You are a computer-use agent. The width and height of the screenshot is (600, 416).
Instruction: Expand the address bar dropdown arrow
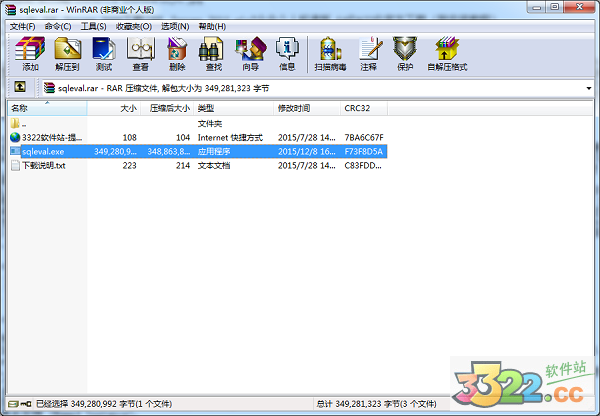589,88
